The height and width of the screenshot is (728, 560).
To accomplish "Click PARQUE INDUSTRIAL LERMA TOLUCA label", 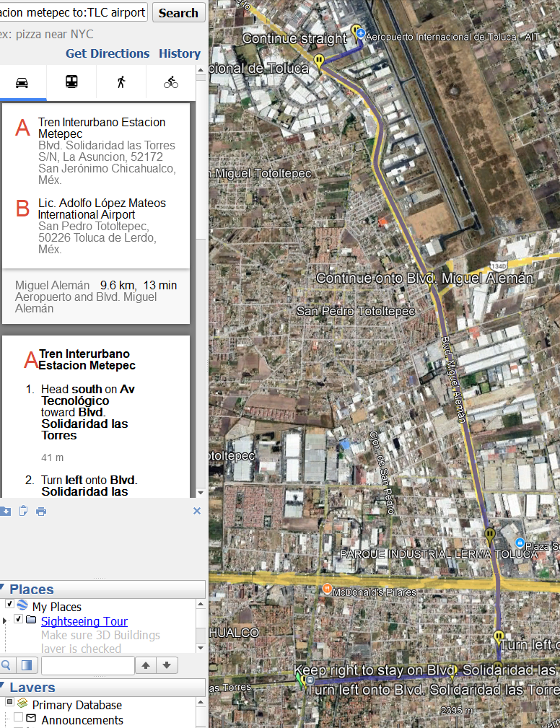I will click(x=439, y=554).
